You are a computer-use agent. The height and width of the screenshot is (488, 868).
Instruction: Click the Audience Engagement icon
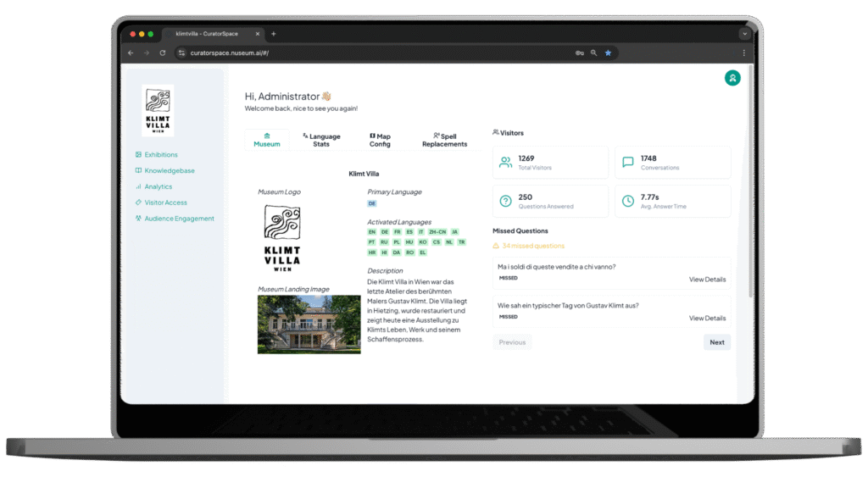point(138,219)
